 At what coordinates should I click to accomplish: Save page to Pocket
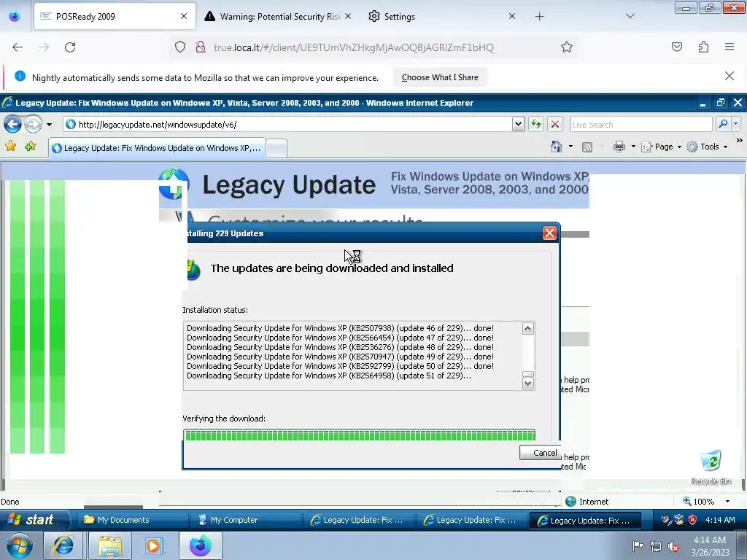tap(677, 47)
